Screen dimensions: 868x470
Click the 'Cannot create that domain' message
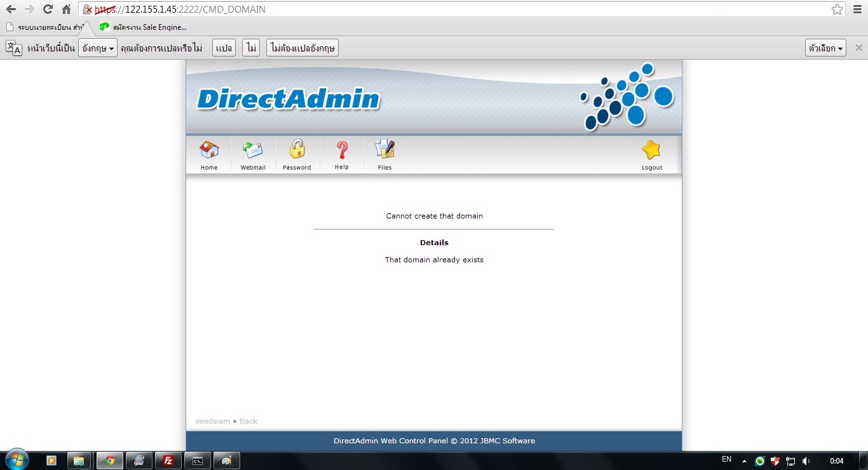pyautogui.click(x=434, y=216)
